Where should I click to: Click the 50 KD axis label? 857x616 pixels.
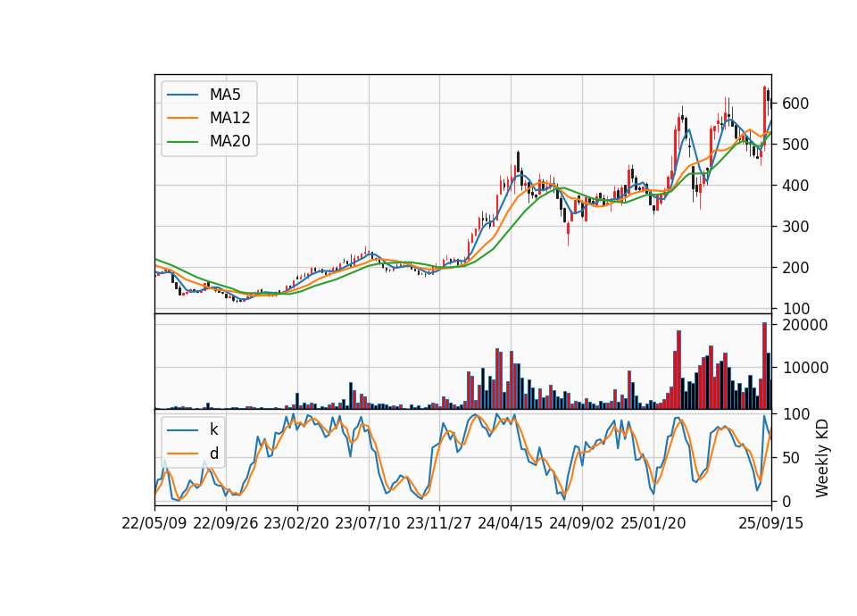pyautogui.click(x=791, y=457)
